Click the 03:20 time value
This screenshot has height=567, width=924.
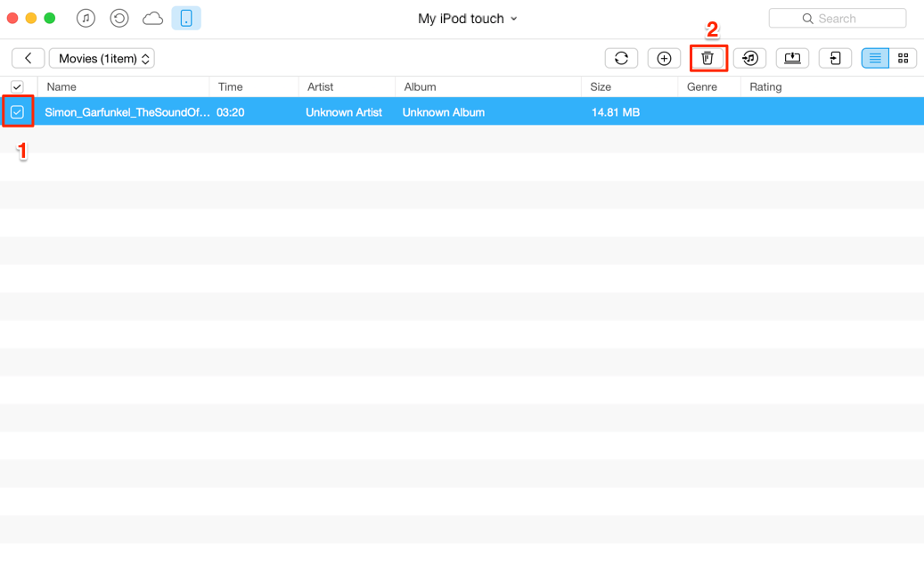click(231, 112)
